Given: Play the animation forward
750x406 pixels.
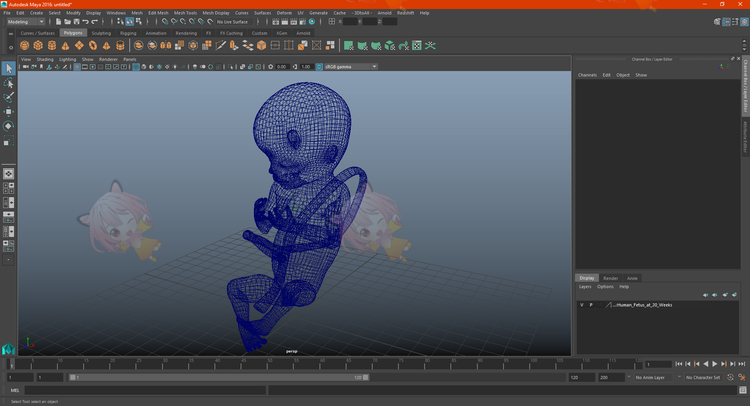Looking at the screenshot, I should pos(715,364).
